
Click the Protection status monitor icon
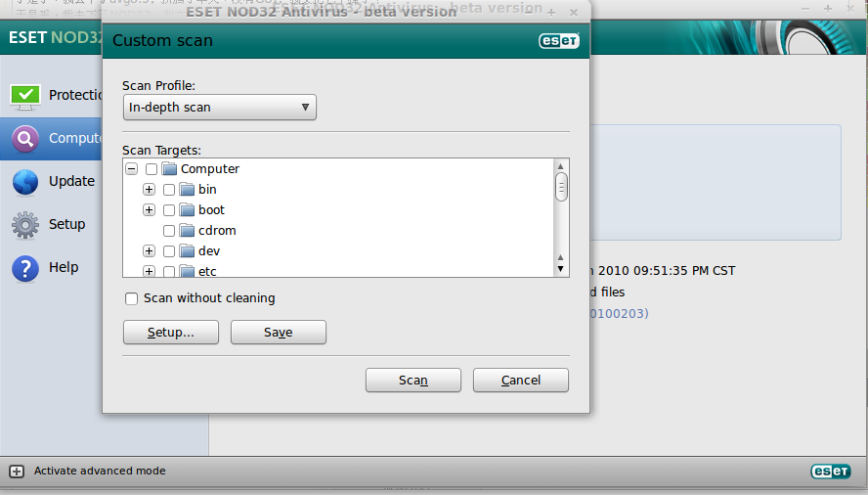click(24, 97)
